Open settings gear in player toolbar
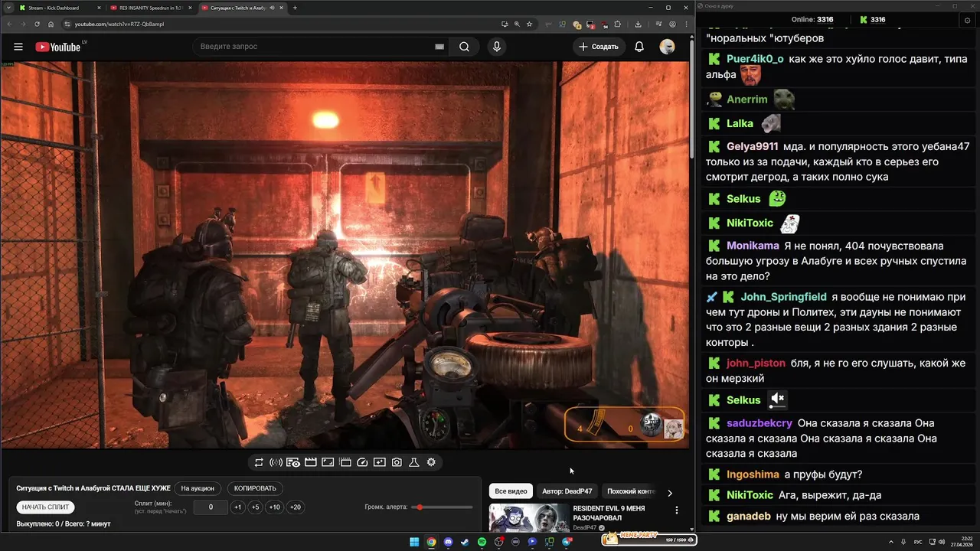The height and width of the screenshot is (551, 980). coord(431,462)
